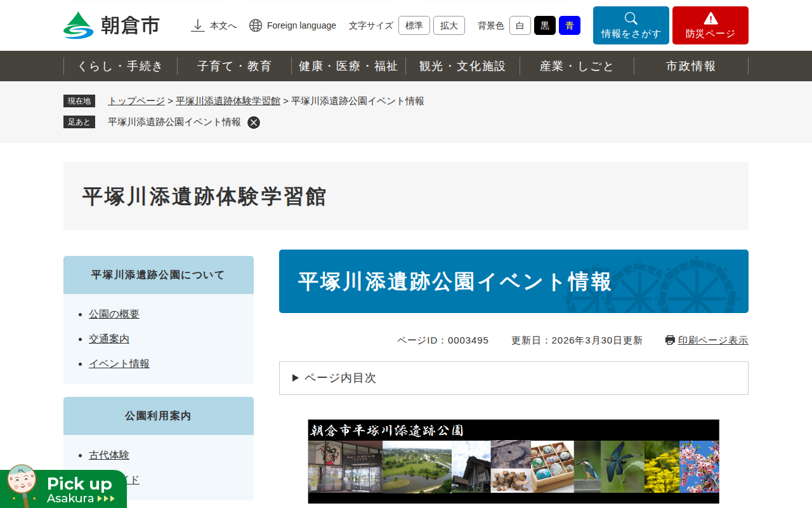
Task: Expand the ページ内目次 table of contents
Action: click(340, 378)
